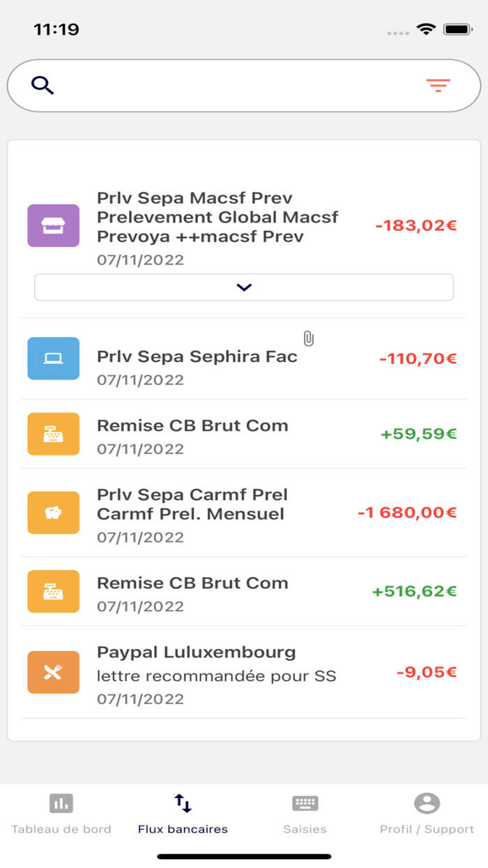
Task: Tap the piggy bank category icon
Action: pos(54,513)
